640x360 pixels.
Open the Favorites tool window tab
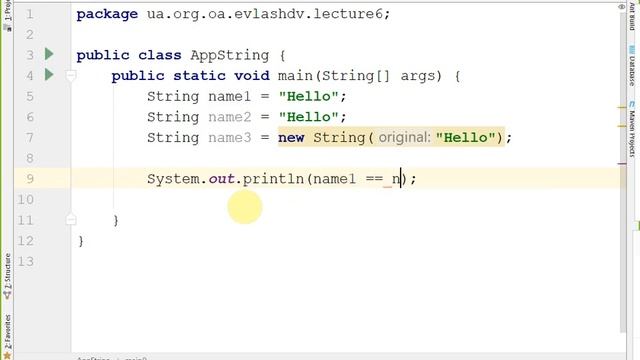7,336
